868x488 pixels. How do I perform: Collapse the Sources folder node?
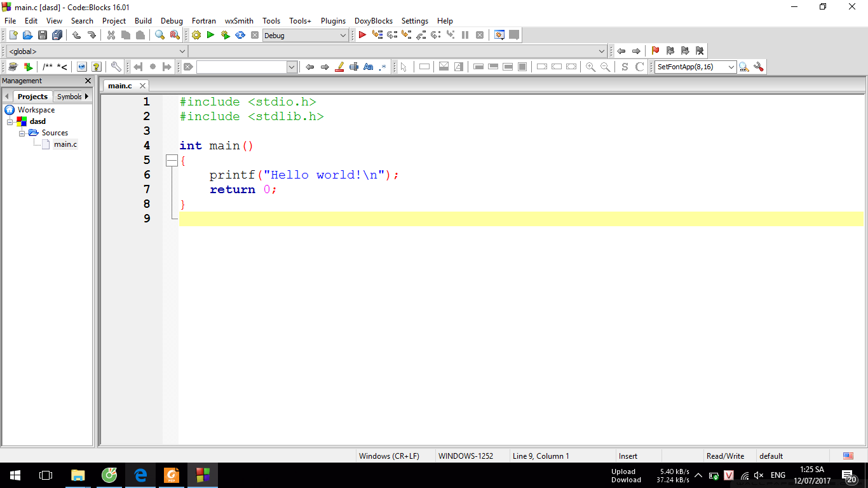(x=22, y=133)
